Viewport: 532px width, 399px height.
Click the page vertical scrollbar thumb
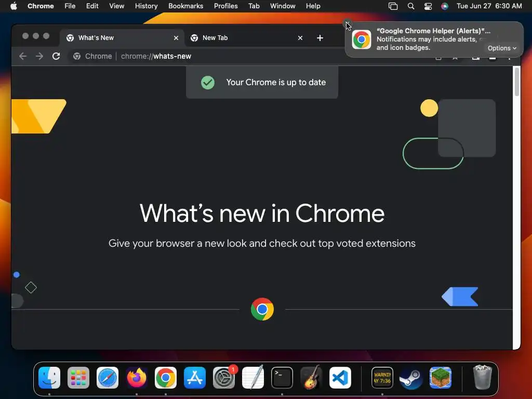coord(517,82)
